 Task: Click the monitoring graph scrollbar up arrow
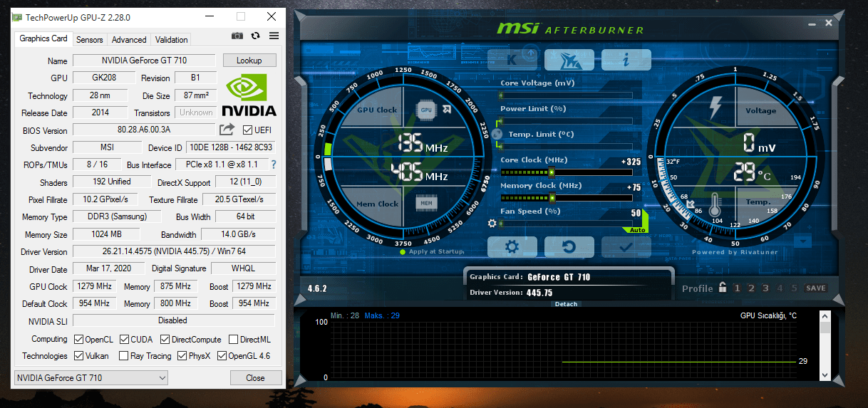pyautogui.click(x=825, y=316)
